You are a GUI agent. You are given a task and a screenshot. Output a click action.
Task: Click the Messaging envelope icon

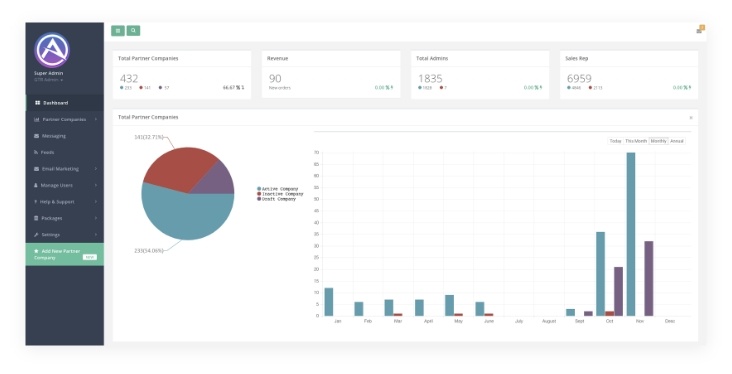(36, 136)
